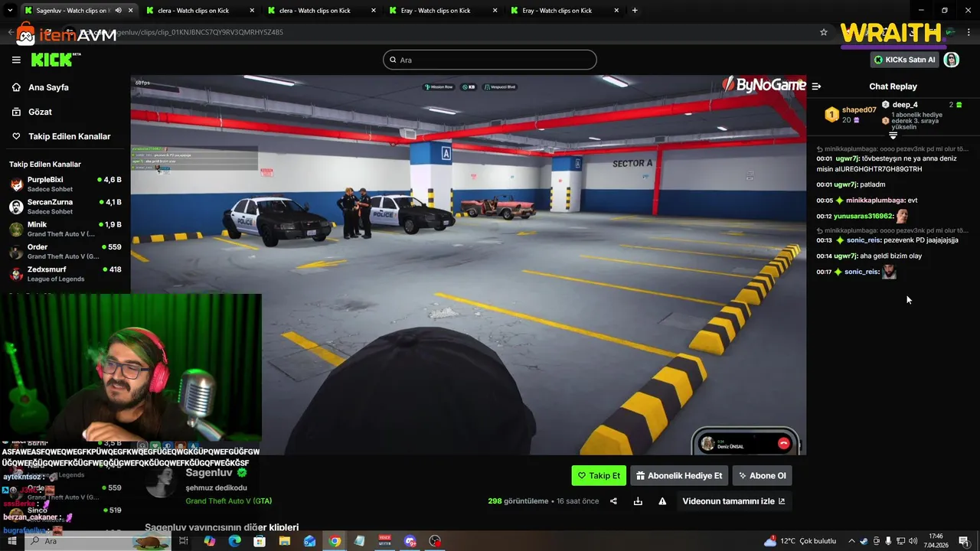Open Zedxsmurf followed channel
Screen dimensions: 980x551
(65, 273)
